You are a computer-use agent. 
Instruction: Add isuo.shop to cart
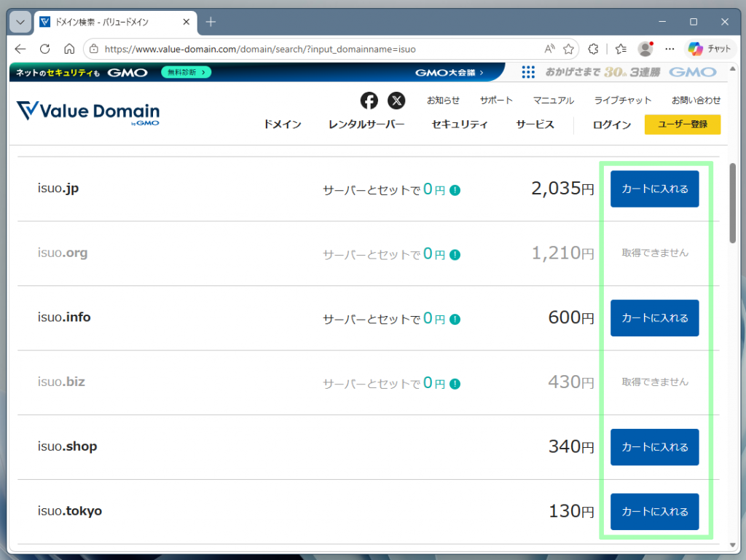click(x=655, y=447)
